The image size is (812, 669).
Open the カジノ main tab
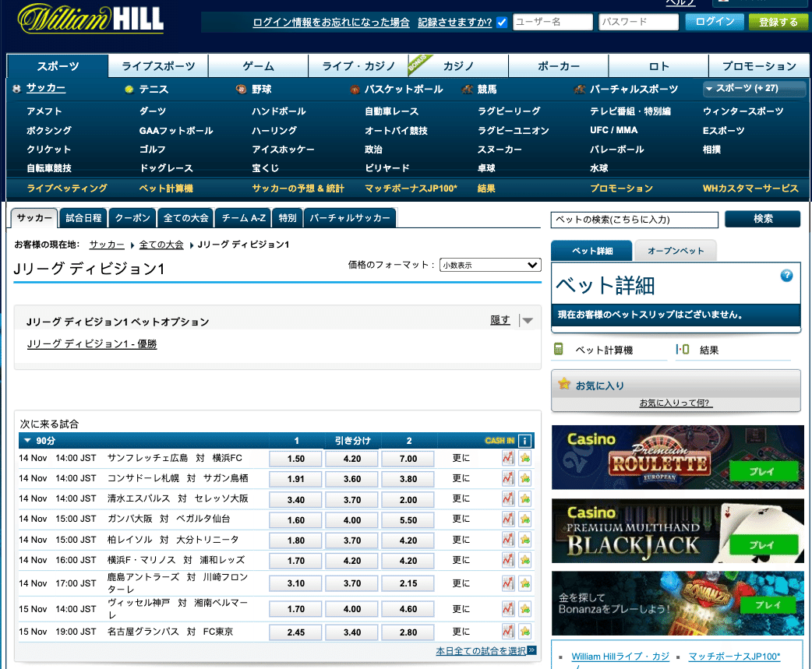click(458, 65)
